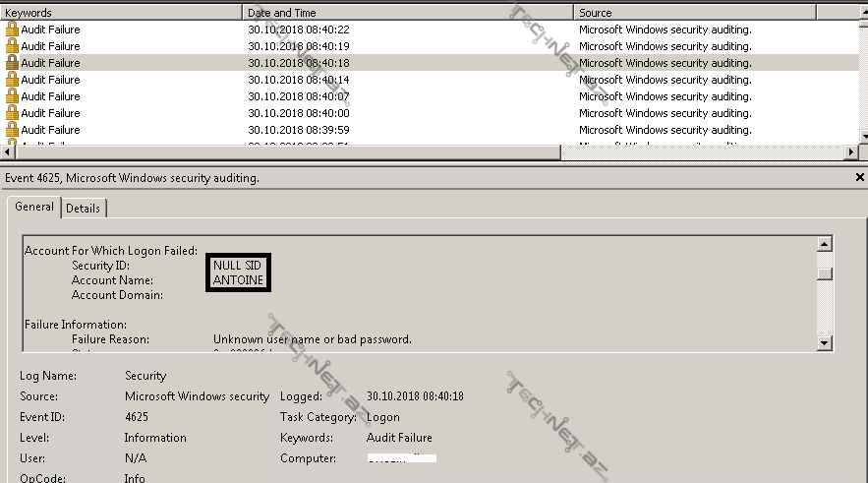Click lock icon of 08:40:14 audit event
This screenshot has height=483, width=868.
coord(12,80)
